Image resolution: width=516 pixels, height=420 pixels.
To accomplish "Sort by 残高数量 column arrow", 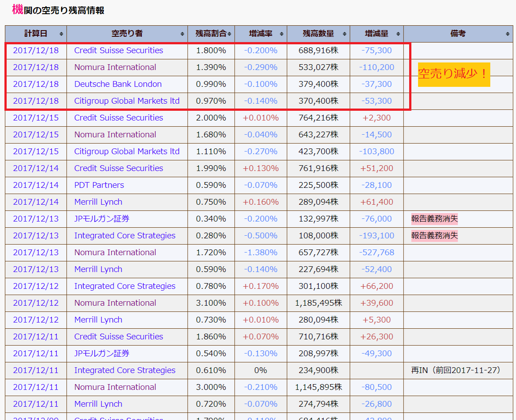I will tap(344, 34).
